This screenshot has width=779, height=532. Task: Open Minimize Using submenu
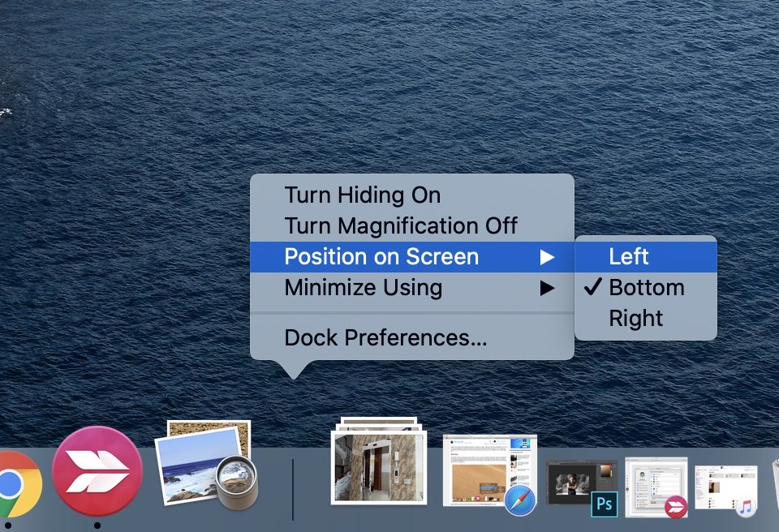412,288
